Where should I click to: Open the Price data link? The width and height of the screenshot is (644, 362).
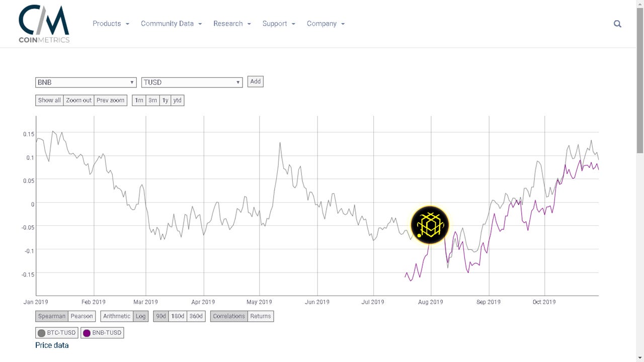(x=52, y=345)
